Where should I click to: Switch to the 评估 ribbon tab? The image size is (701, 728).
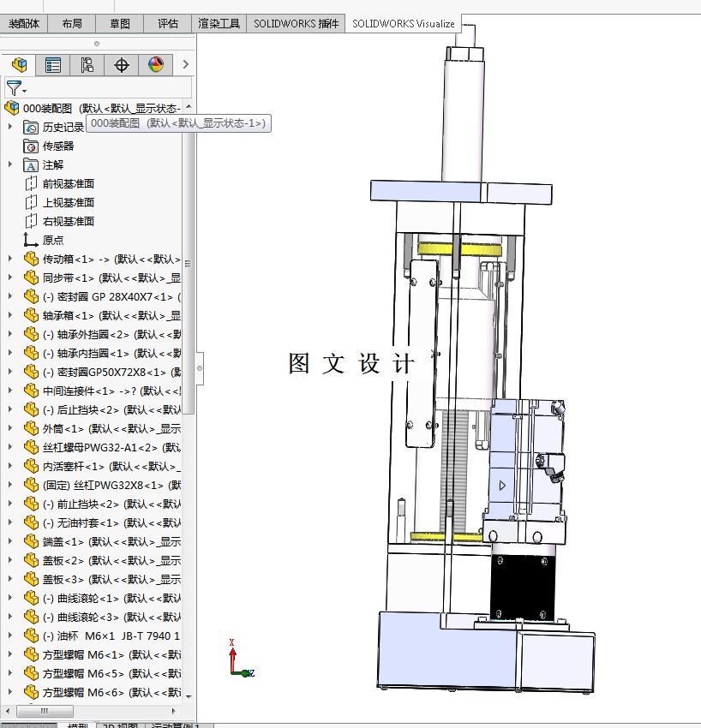coord(168,24)
